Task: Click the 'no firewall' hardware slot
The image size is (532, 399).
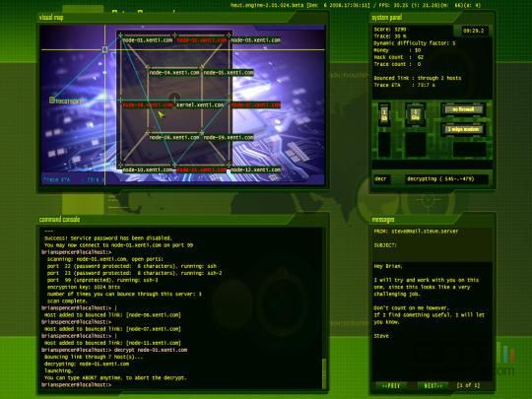Action: (x=463, y=109)
